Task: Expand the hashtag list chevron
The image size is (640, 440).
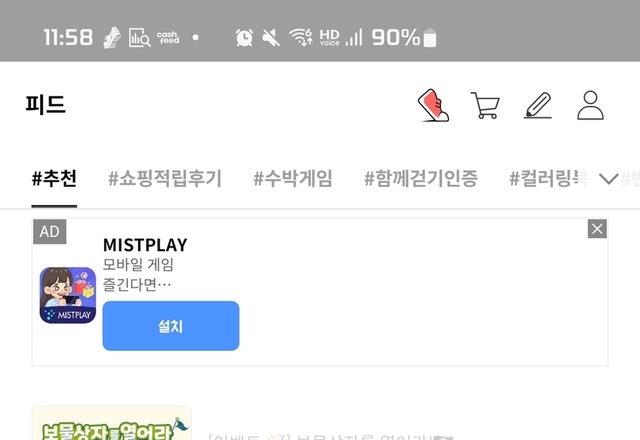Action: [x=608, y=178]
